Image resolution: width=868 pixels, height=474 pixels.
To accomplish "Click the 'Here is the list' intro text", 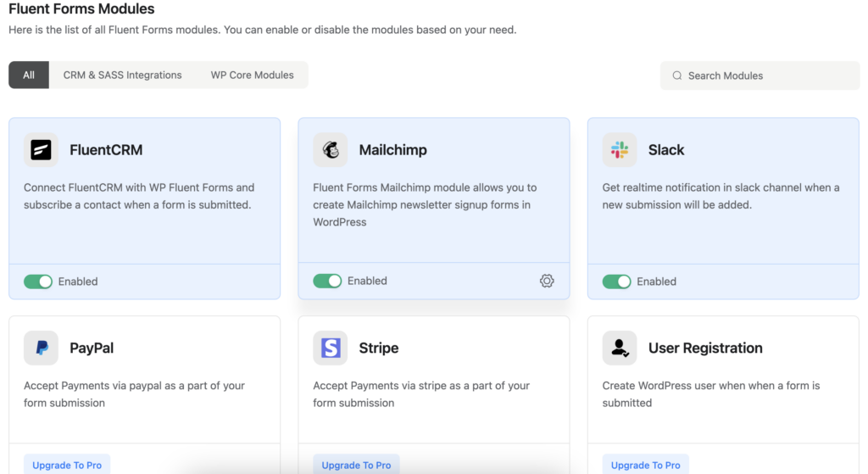I will click(x=263, y=30).
